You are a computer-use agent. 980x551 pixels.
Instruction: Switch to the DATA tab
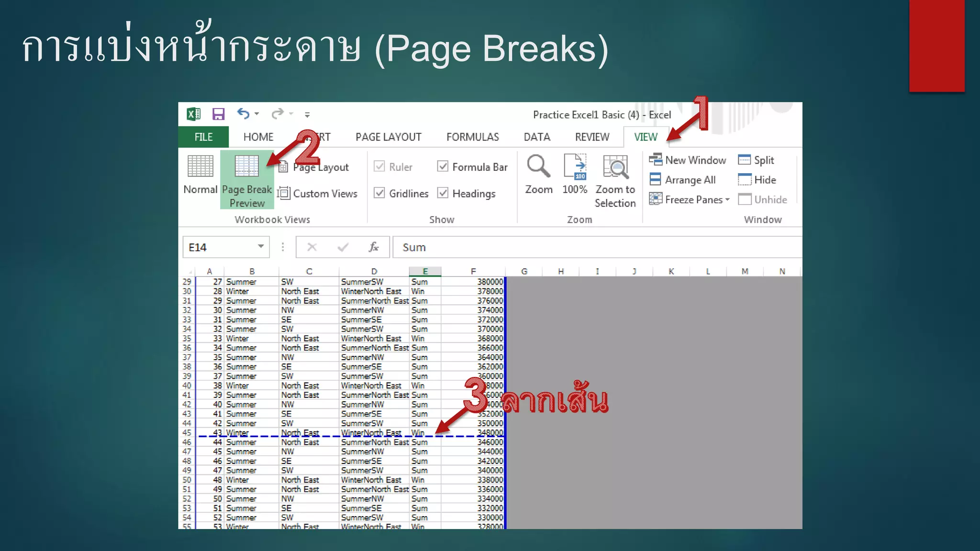coord(537,137)
